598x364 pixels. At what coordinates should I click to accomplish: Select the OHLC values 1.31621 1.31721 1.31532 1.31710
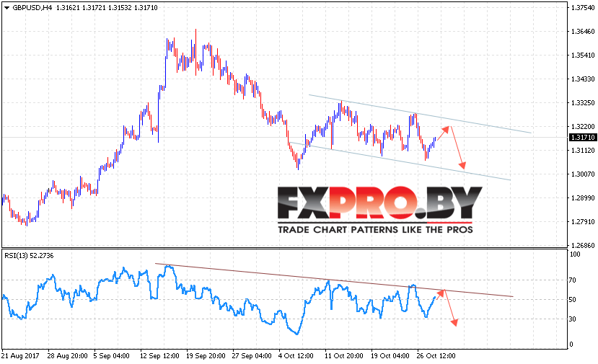107,8
